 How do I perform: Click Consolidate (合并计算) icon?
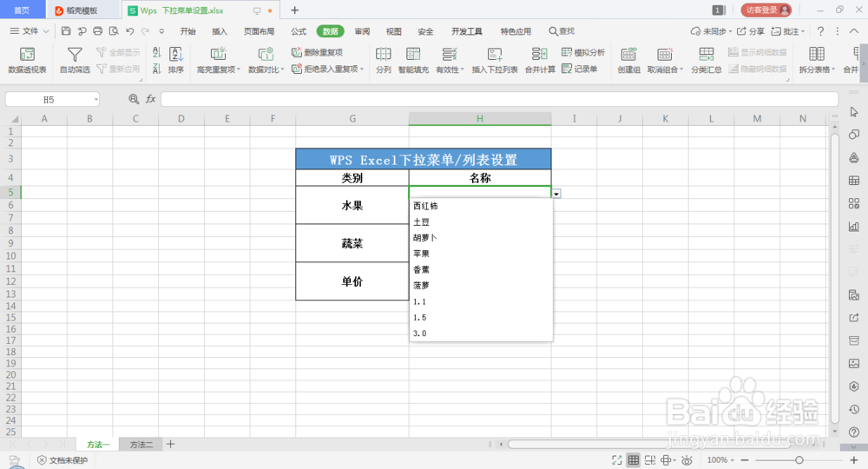[x=540, y=54]
